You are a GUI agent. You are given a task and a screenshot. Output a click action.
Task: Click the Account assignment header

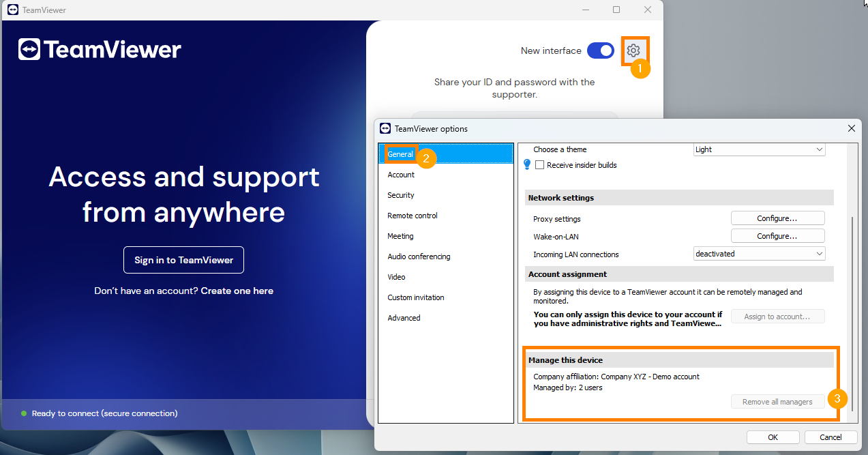[680, 274]
